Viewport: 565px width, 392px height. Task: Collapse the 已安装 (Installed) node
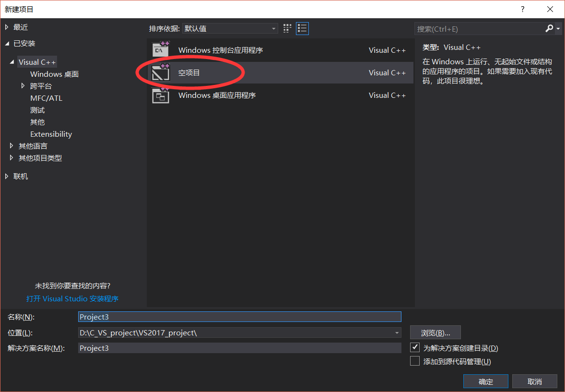7,43
